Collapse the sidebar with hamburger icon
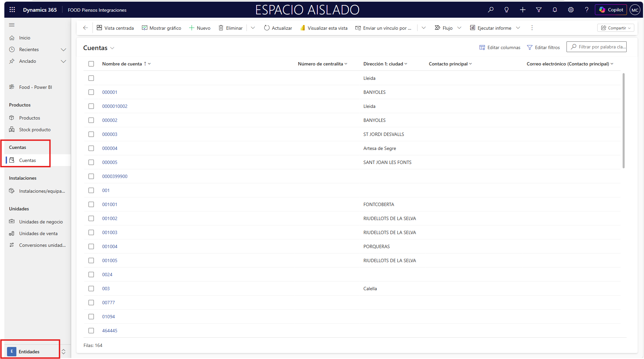 12,25
